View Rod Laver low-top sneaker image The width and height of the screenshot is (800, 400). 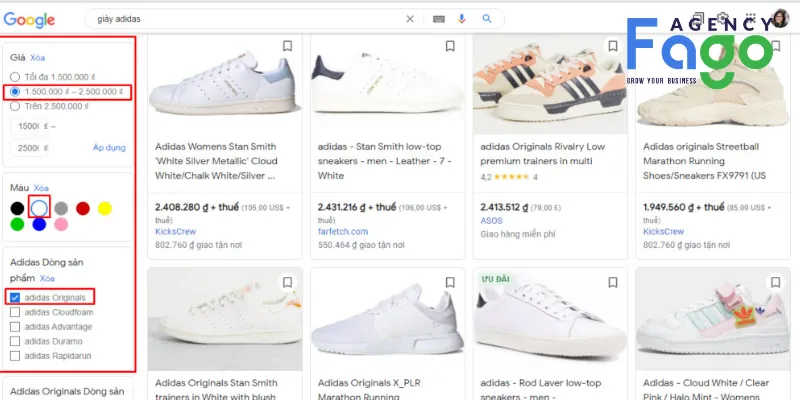pyautogui.click(x=550, y=319)
